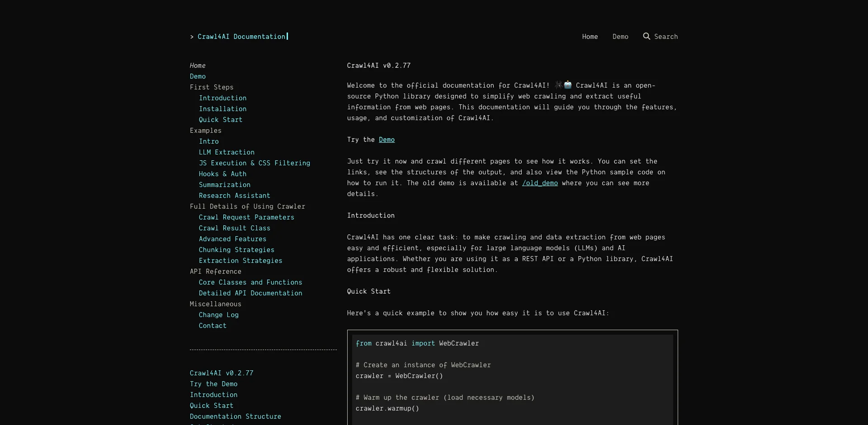The width and height of the screenshot is (868, 425).
Task: Click the Introduction heading in main content
Action: [x=371, y=215]
